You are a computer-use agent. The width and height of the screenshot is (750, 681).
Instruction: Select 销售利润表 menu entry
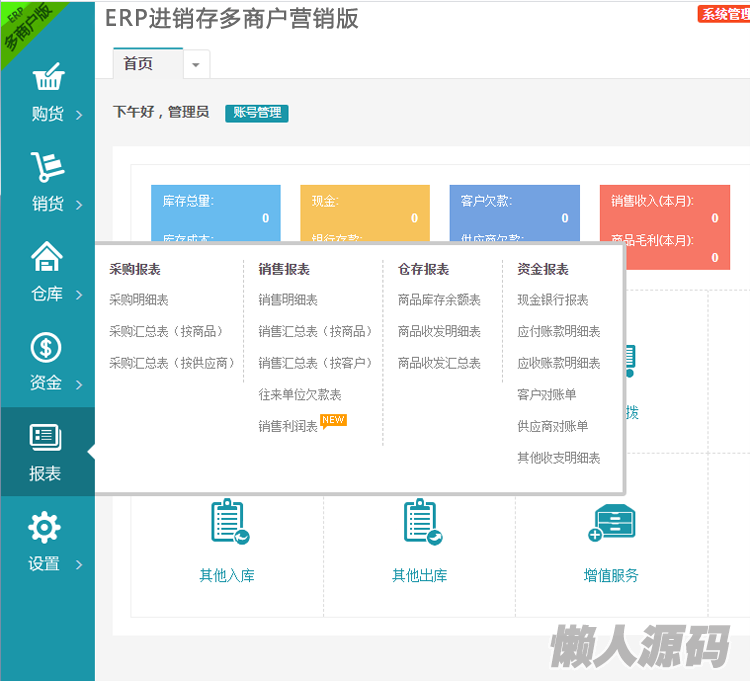pyautogui.click(x=288, y=427)
